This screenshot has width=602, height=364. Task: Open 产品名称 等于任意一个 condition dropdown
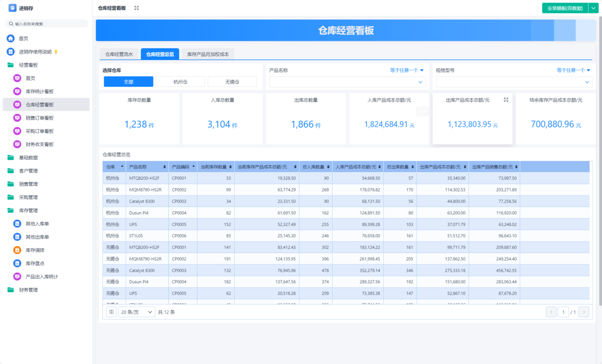pyautogui.click(x=407, y=70)
